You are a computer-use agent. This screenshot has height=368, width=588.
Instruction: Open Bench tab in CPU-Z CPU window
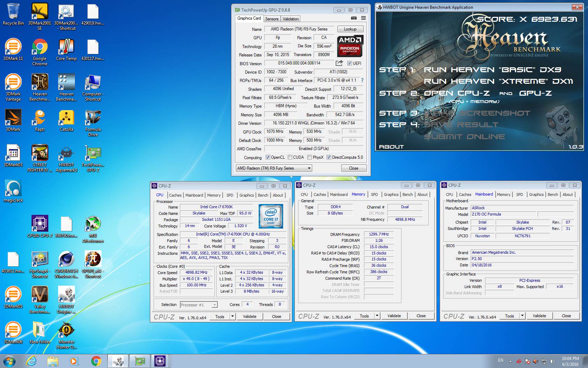point(263,195)
